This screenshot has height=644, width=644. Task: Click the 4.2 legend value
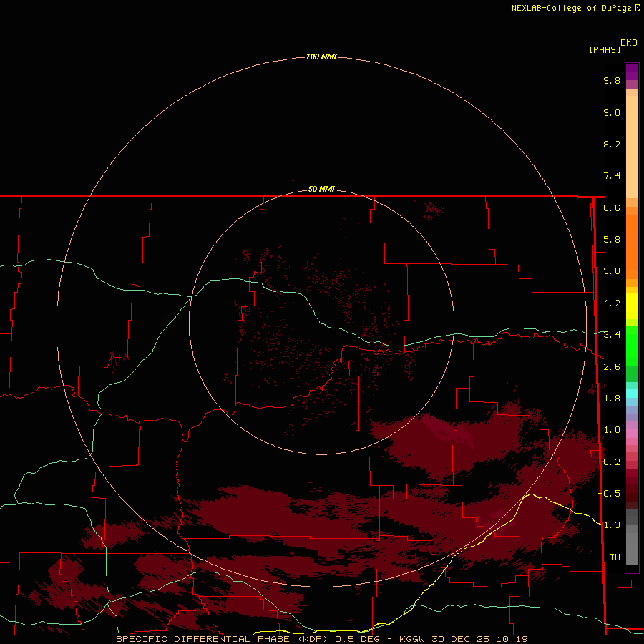[612, 303]
